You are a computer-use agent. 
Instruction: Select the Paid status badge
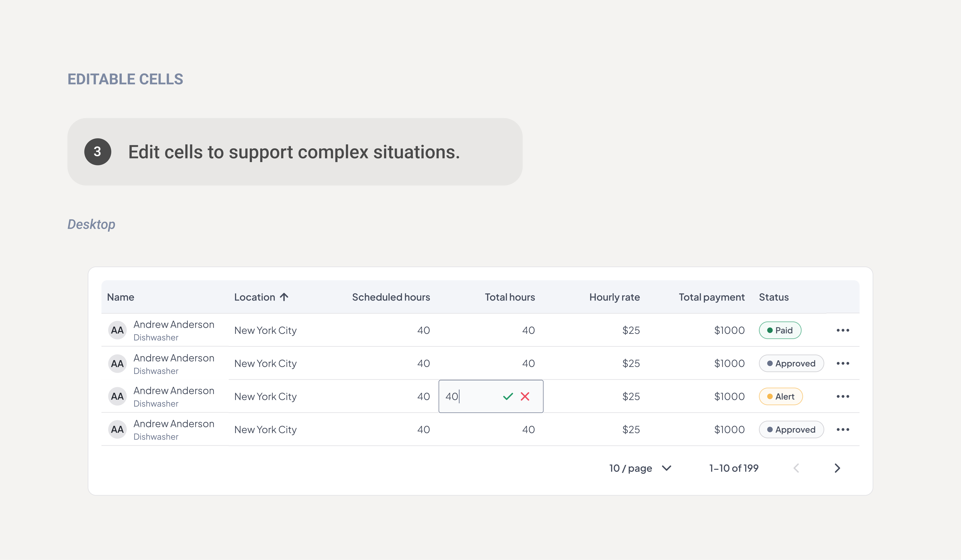[x=780, y=330]
